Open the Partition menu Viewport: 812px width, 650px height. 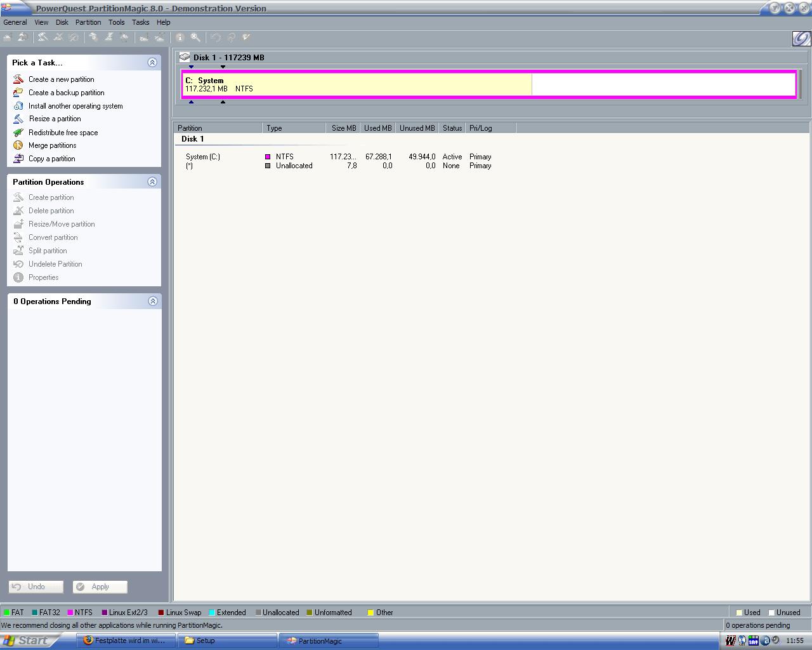[x=88, y=22]
